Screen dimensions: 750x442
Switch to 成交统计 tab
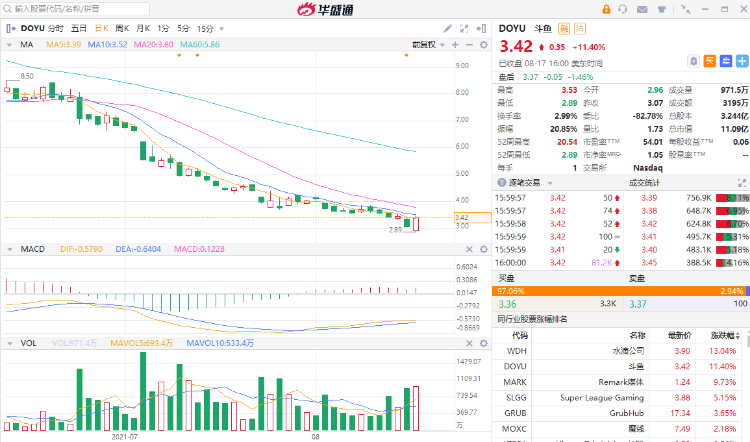(x=644, y=183)
